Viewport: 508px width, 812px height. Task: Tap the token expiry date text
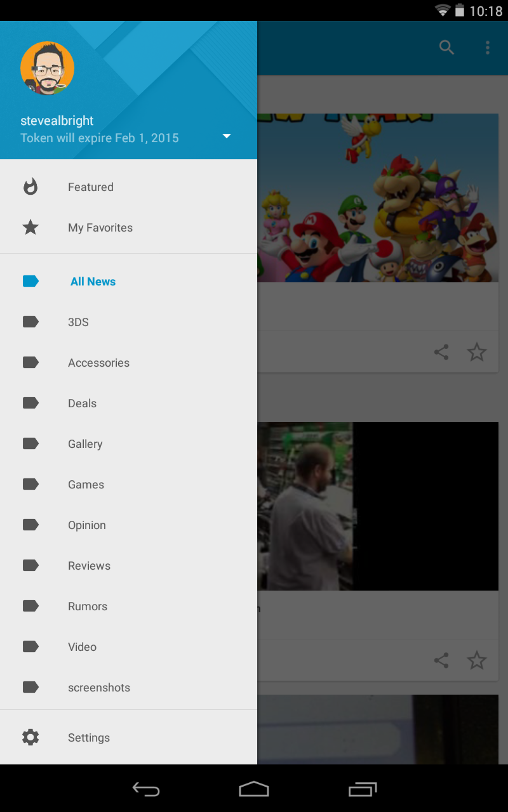tap(100, 138)
